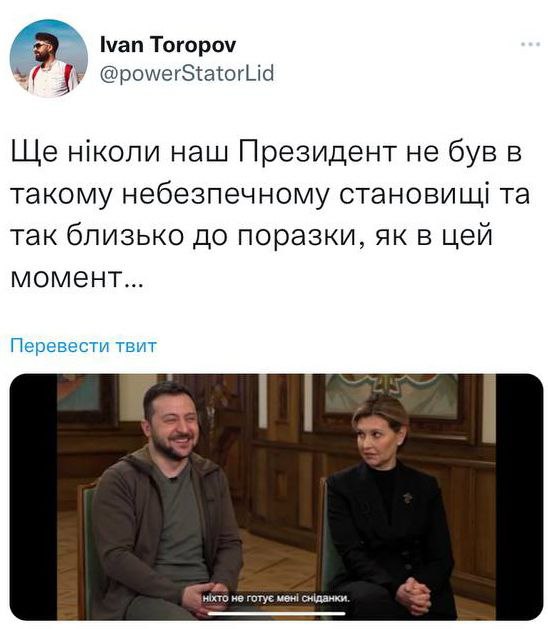Click the display name Ivan Toropov

click(x=168, y=44)
